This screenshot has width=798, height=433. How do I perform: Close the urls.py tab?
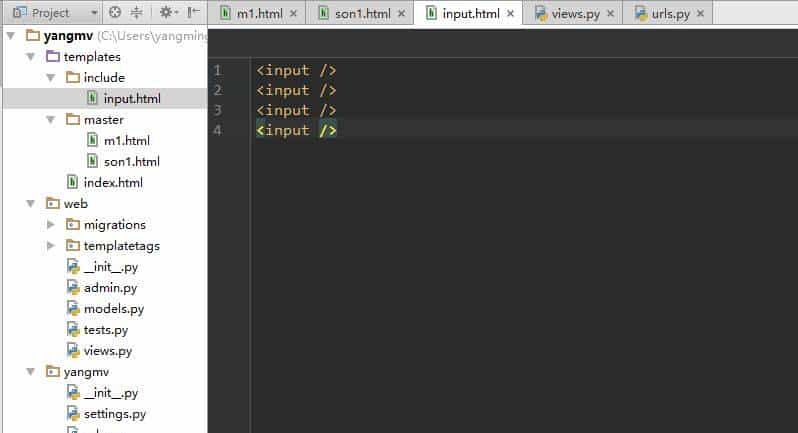[700, 14]
